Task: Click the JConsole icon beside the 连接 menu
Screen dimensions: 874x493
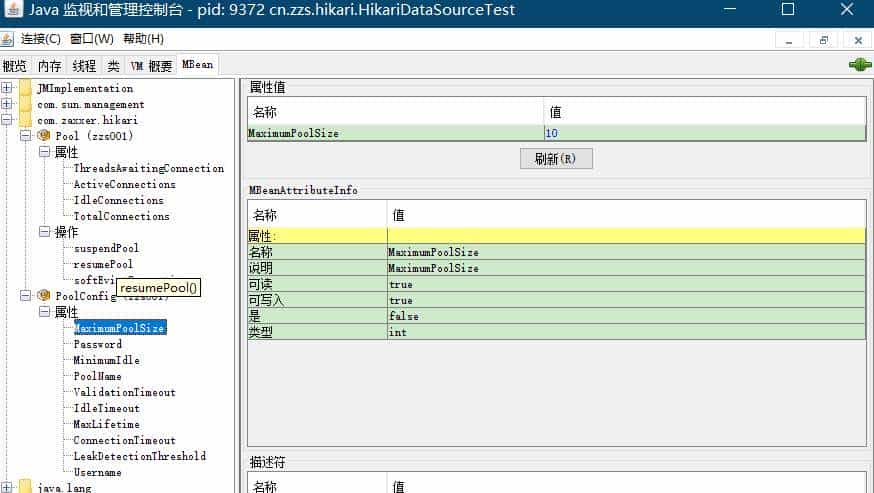Action: click(7, 39)
